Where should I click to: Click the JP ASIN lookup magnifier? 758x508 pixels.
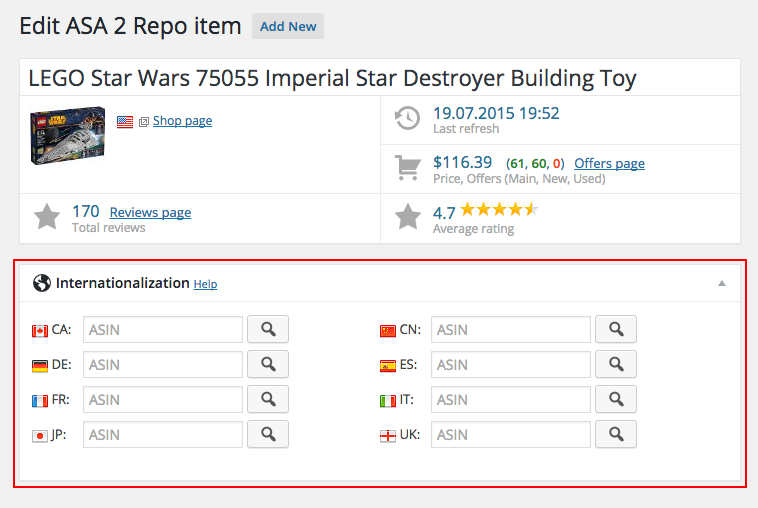(x=267, y=434)
